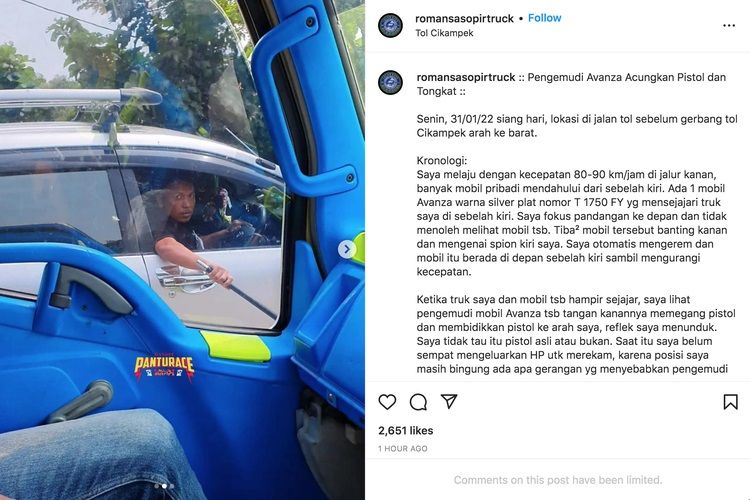Open the romansasopirtruck avatar in the header
The width and height of the screenshot is (750, 500).
(390, 25)
